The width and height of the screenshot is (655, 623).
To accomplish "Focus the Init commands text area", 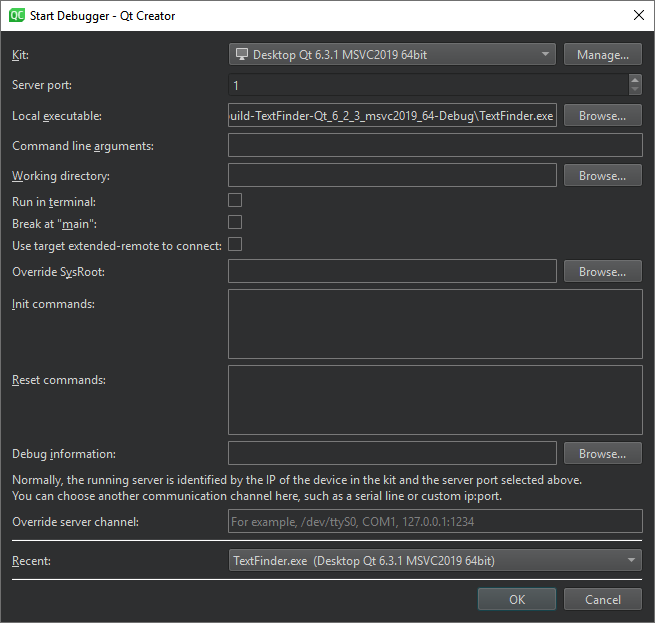I will pos(435,324).
